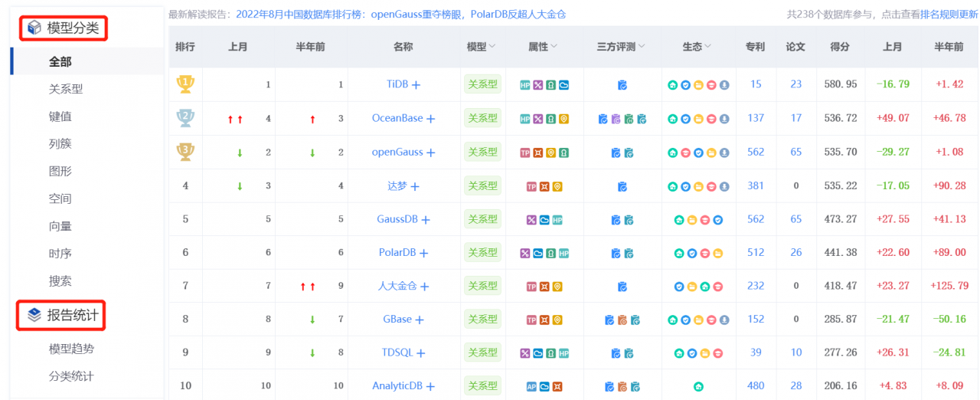
Task: Click the blue shield ecosystem icon in 人大金仓 row
Action: pyautogui.click(x=679, y=287)
